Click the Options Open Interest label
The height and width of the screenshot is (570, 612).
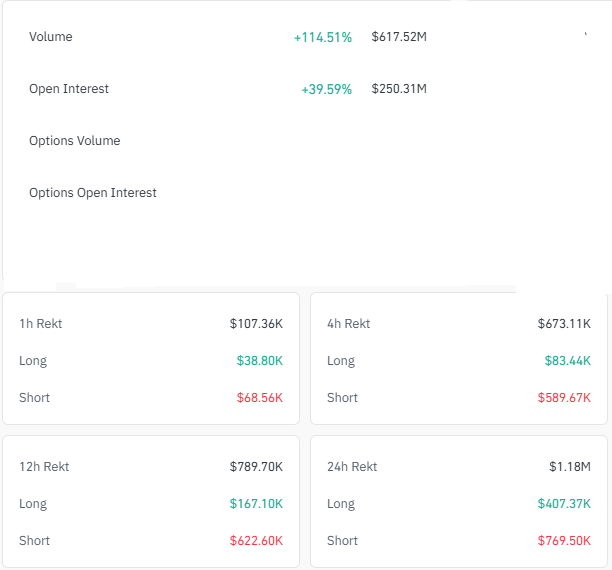[93, 193]
